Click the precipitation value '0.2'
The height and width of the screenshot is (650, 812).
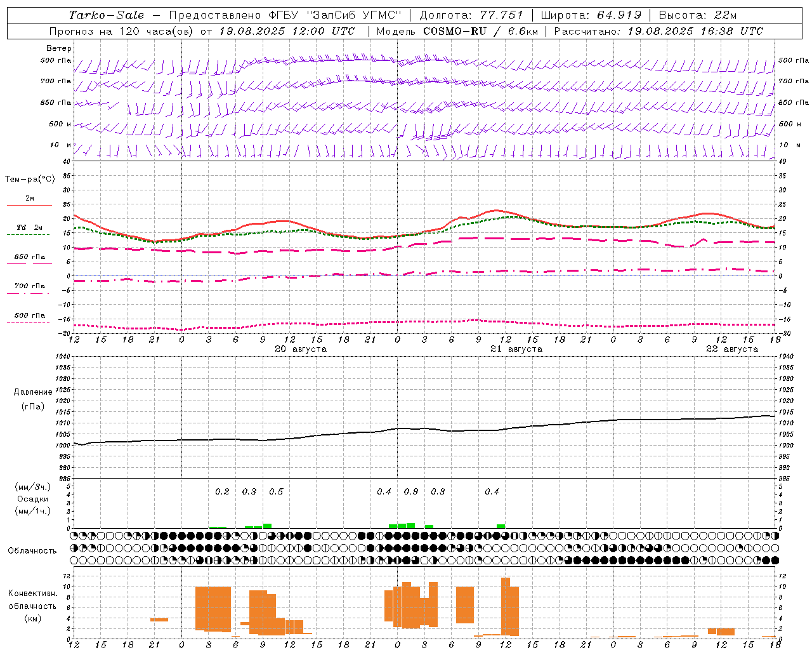[222, 492]
